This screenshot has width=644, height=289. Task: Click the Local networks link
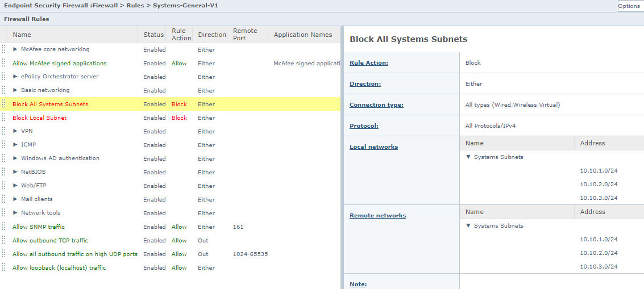(374, 146)
